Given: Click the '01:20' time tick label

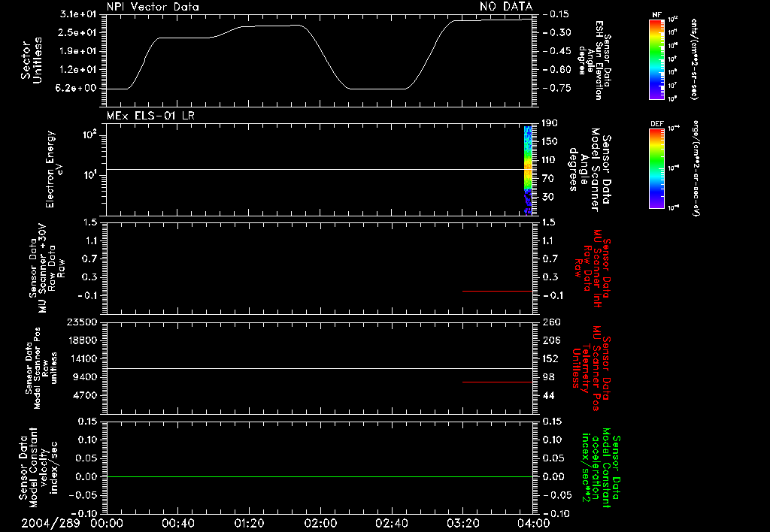Looking at the screenshot, I should tap(249, 523).
